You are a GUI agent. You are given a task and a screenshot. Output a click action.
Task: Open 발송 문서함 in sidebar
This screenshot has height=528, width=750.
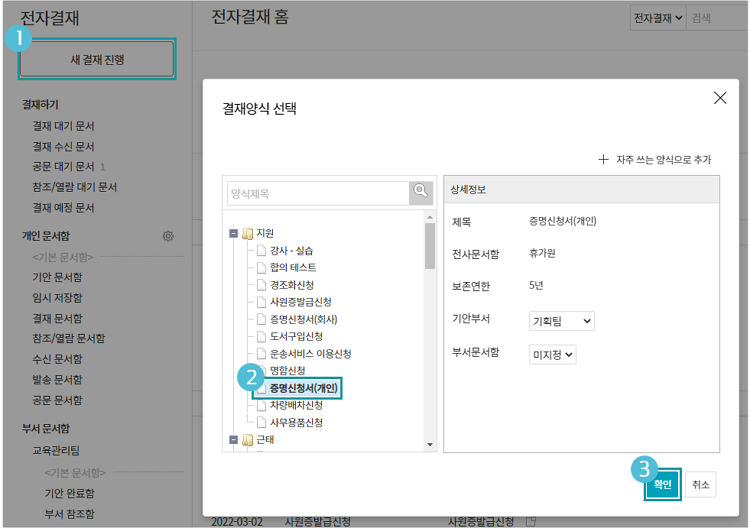(57, 380)
